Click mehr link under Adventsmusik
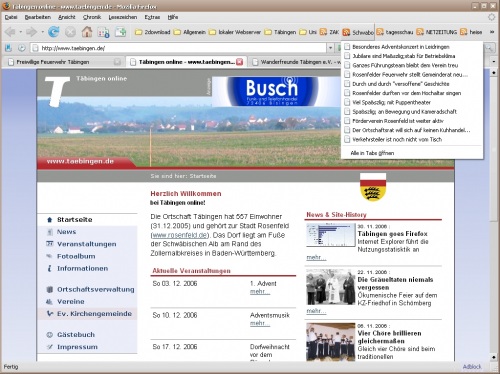 (260, 324)
